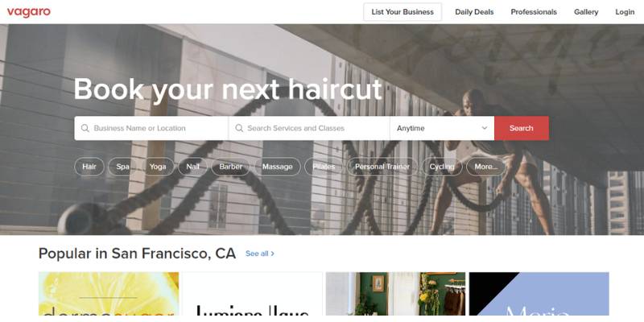The image size is (644, 322).
Task: Select the Massage category pill
Action: (278, 167)
